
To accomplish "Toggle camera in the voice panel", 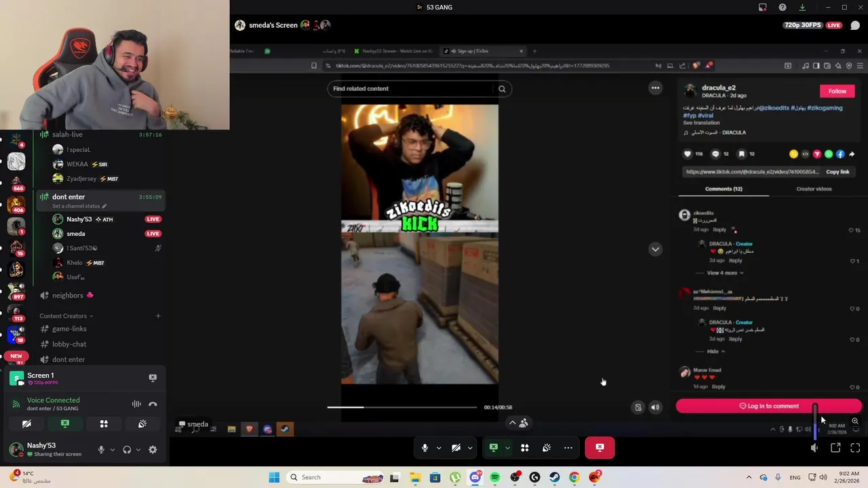I will 26,424.
